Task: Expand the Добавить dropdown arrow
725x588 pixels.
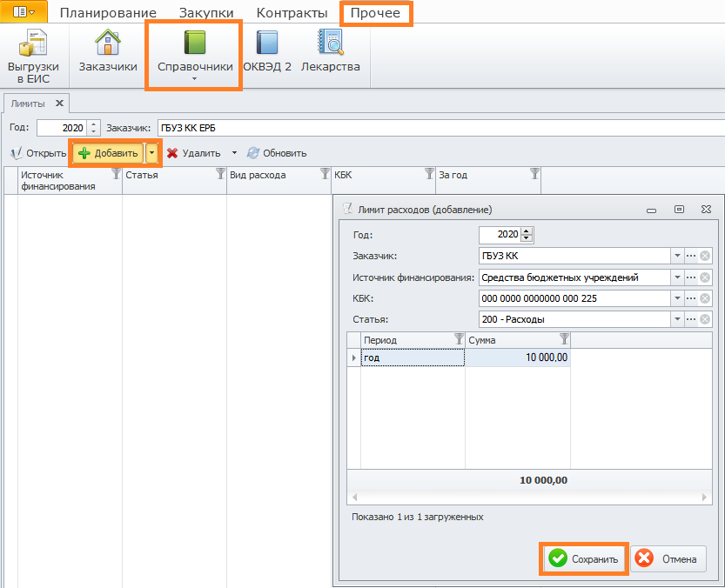Action: click(x=151, y=153)
